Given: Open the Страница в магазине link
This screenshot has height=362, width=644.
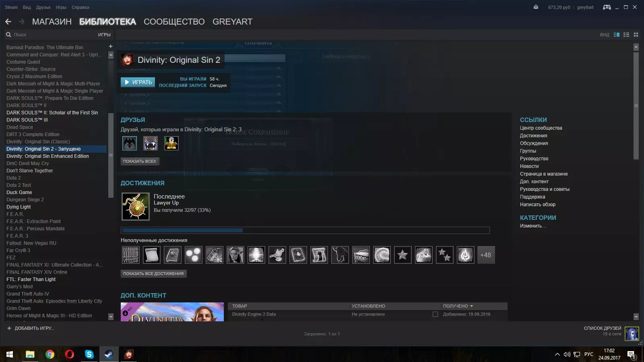Looking at the screenshot, I should point(544,174).
